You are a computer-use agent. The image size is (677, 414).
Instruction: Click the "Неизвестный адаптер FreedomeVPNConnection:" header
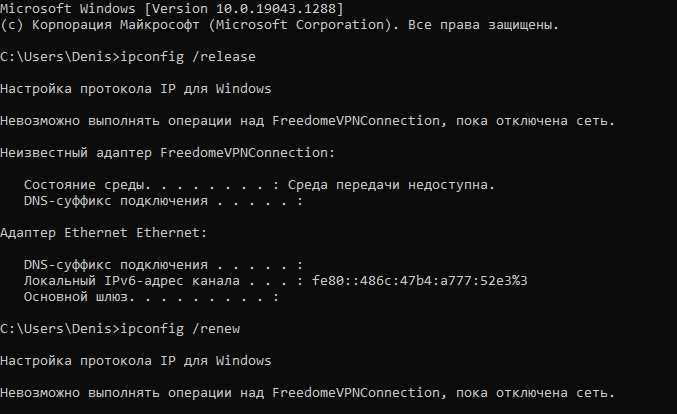coord(168,152)
